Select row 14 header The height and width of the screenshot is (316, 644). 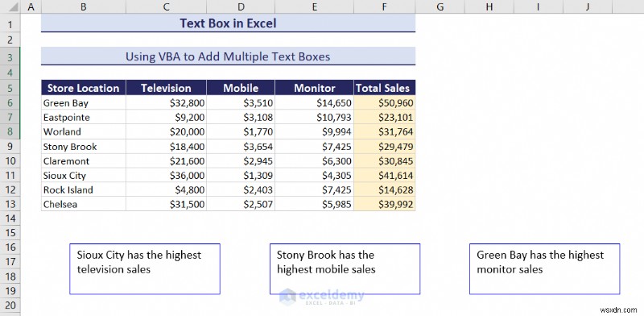[10, 218]
